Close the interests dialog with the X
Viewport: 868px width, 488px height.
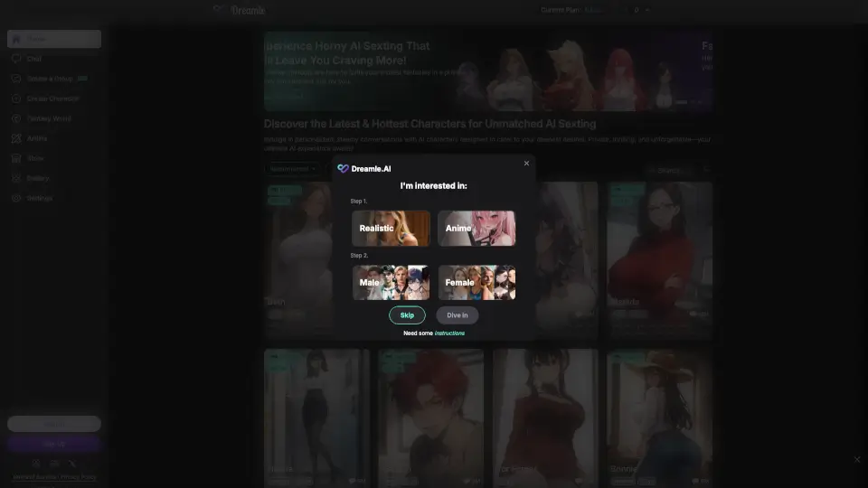pyautogui.click(x=526, y=164)
